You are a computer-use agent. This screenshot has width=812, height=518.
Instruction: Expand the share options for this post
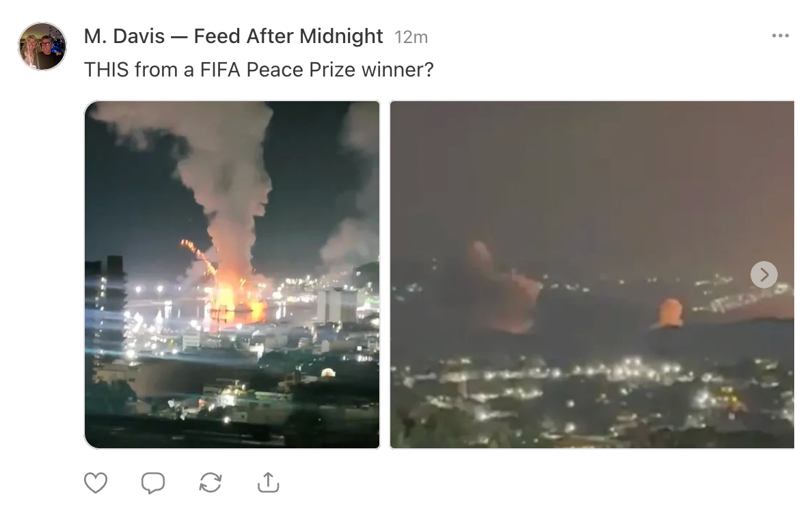(x=268, y=482)
